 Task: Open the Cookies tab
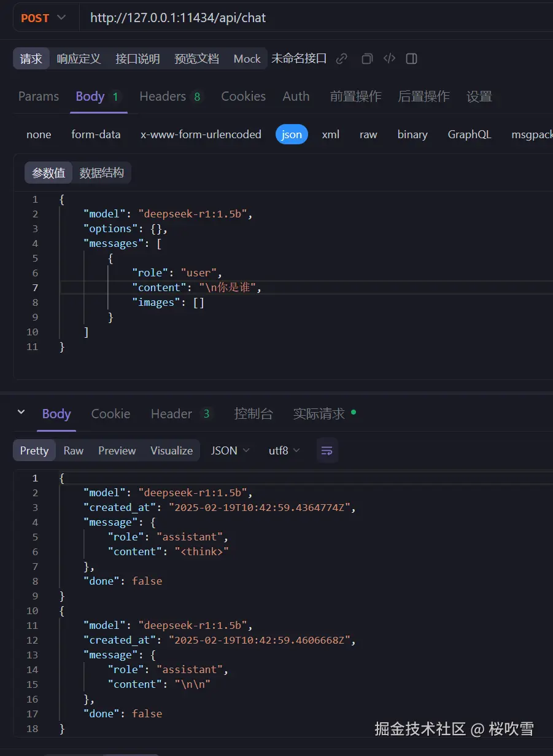click(x=243, y=96)
